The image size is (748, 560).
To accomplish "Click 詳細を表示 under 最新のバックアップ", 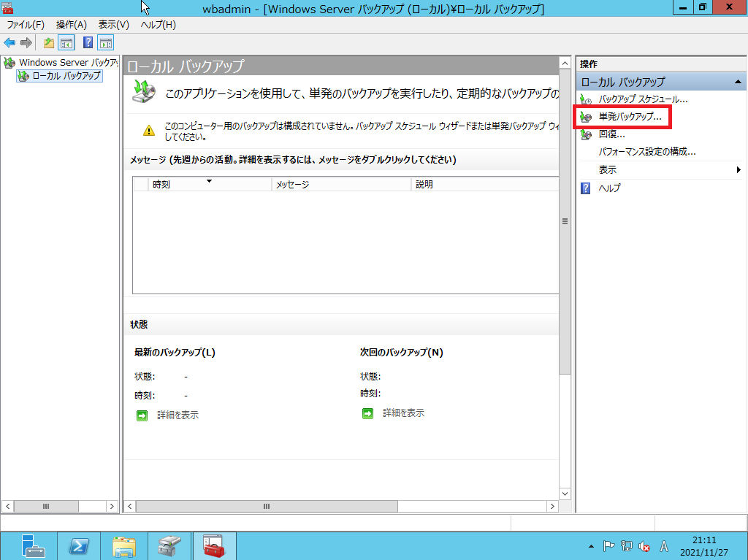I will pos(178,415).
